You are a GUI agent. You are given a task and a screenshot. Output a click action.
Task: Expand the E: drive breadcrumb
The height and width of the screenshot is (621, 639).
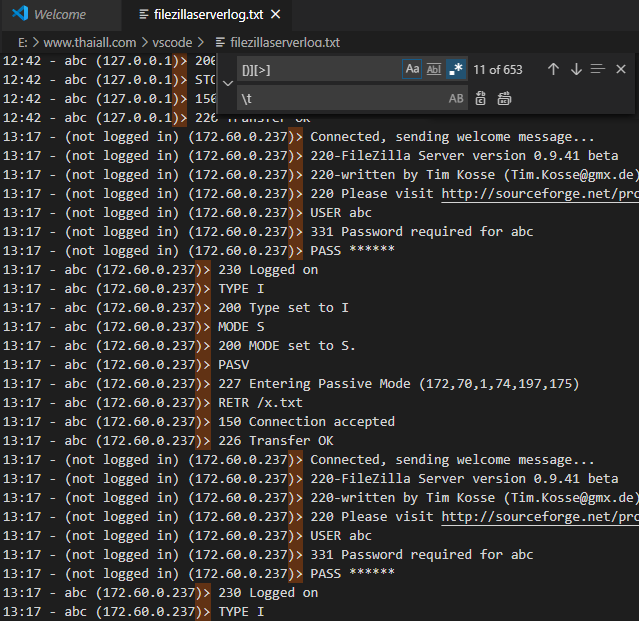[x=22, y=42]
